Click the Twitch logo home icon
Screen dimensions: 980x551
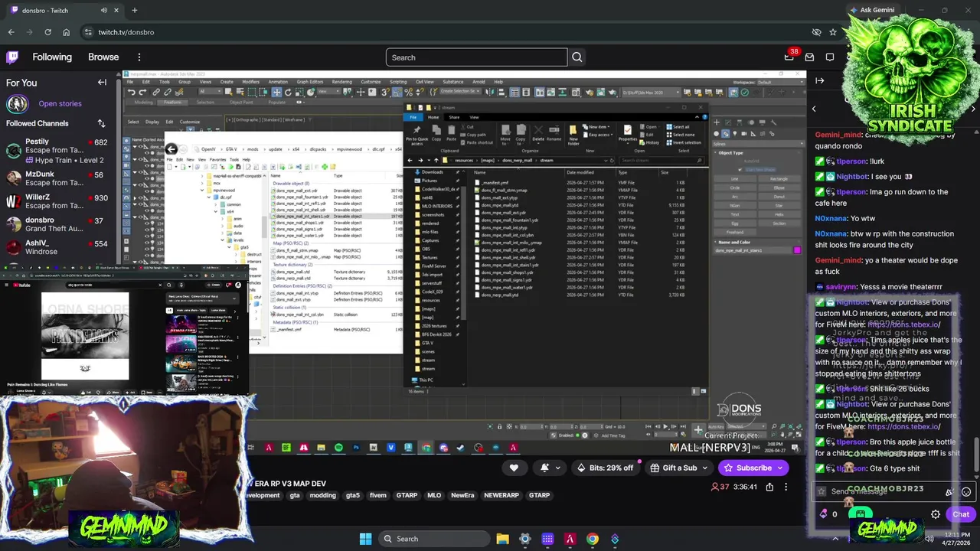[12, 57]
